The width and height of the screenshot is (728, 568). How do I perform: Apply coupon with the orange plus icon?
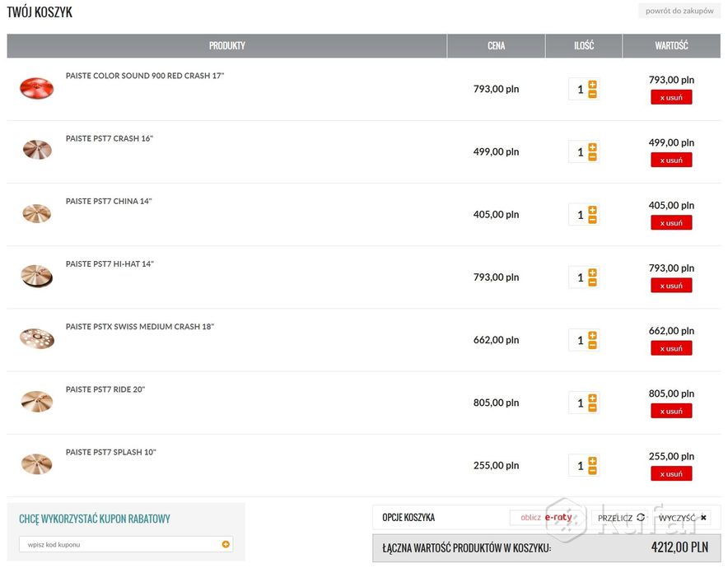click(x=226, y=544)
